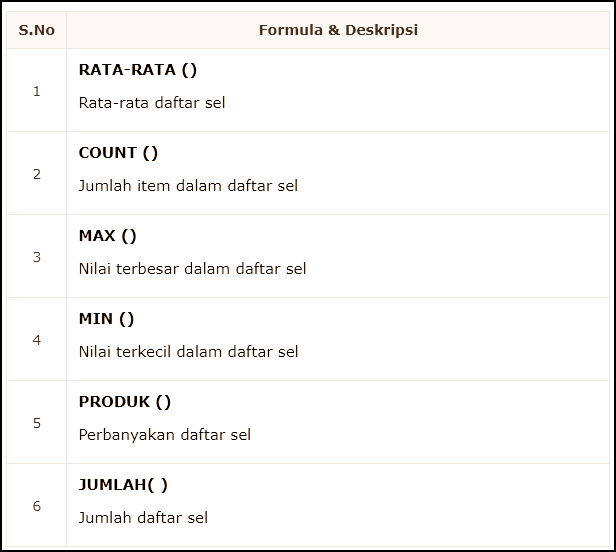
Task: Click Nilai terbesar dalam daftar sel
Action: tap(192, 269)
